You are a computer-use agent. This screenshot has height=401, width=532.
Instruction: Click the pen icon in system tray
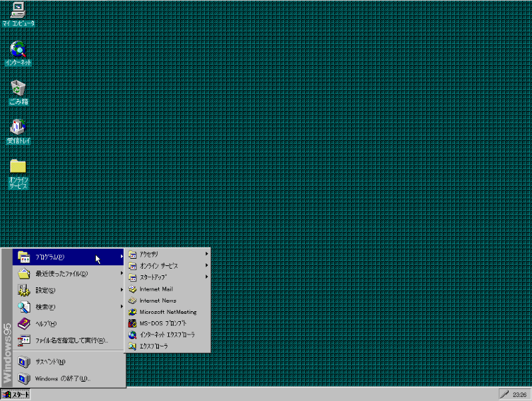(x=505, y=394)
